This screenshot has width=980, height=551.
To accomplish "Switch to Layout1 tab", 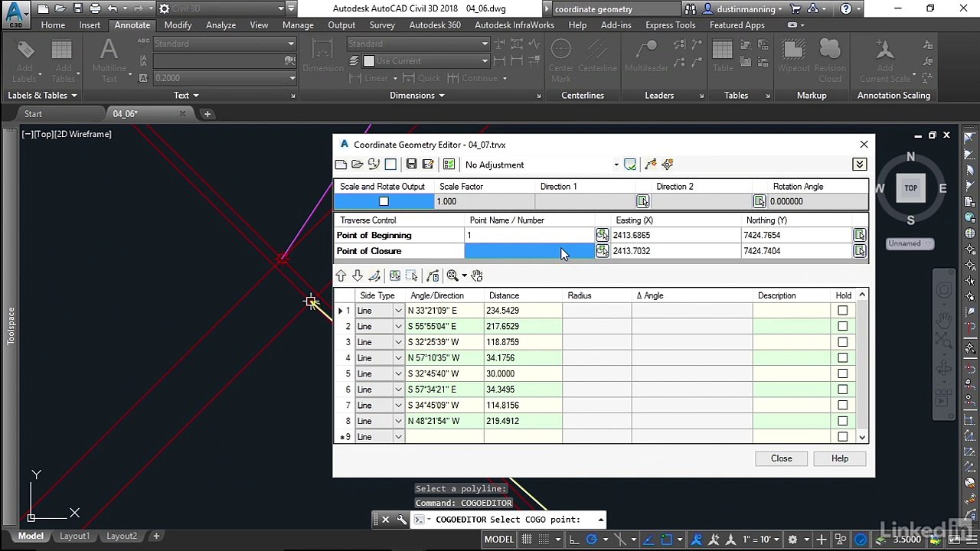I will [74, 536].
